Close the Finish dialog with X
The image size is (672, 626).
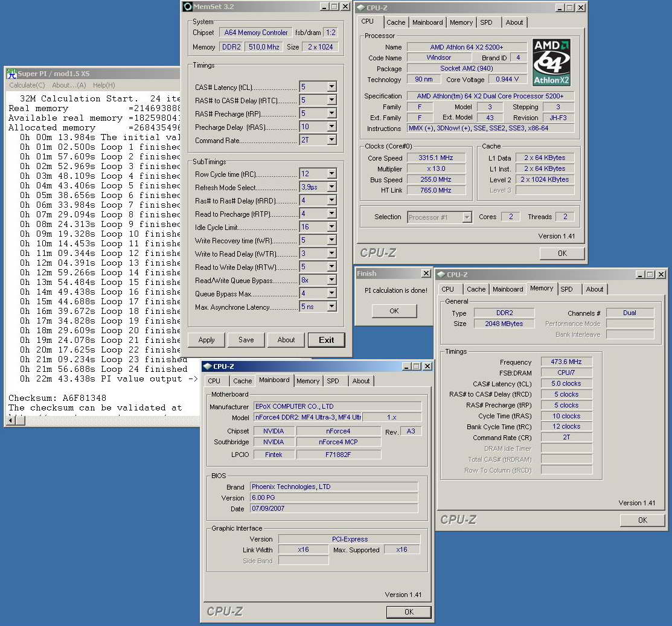(x=426, y=273)
